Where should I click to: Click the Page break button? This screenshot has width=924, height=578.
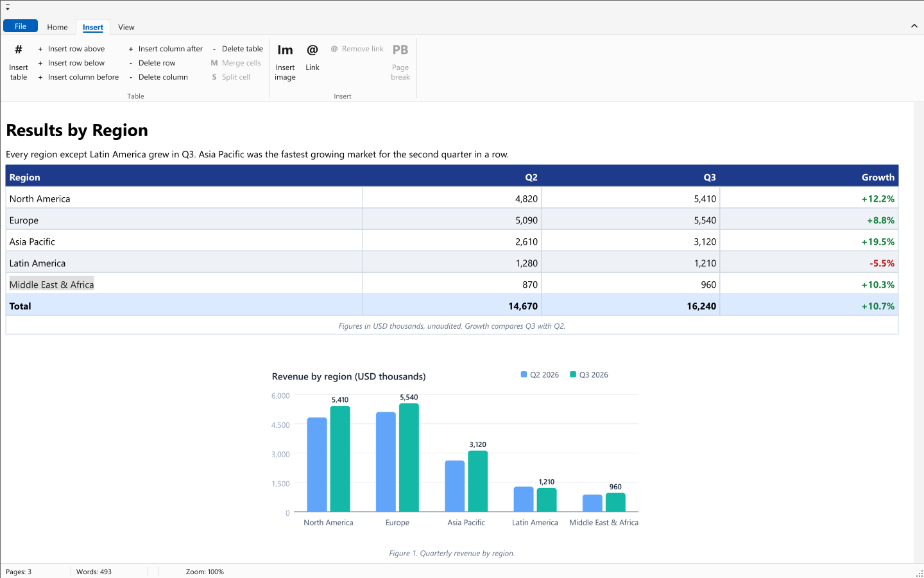click(400, 62)
